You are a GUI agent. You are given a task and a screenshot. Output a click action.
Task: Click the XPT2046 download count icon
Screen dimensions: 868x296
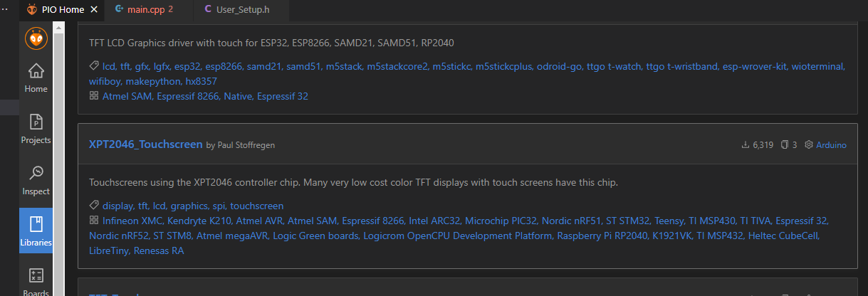(746, 145)
